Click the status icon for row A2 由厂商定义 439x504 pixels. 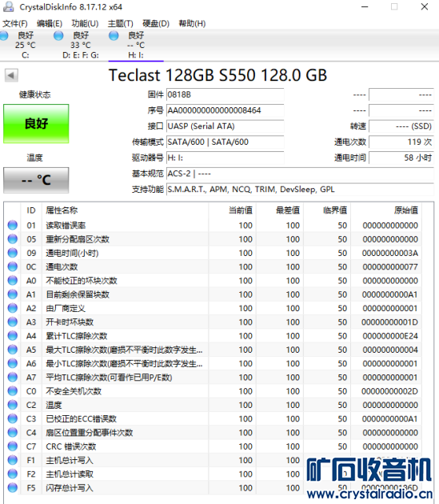13,308
